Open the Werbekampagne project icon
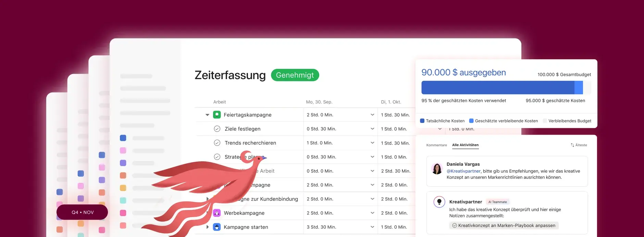This screenshot has height=237, width=644. tap(217, 213)
